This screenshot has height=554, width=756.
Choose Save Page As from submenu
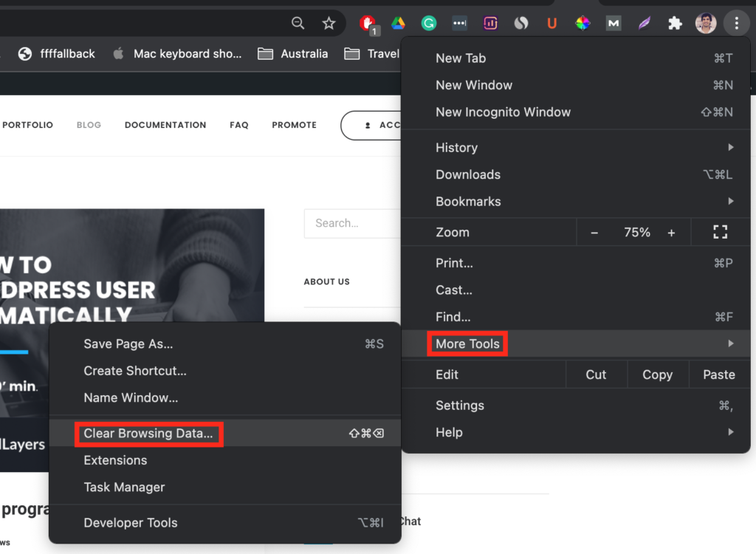point(225,343)
